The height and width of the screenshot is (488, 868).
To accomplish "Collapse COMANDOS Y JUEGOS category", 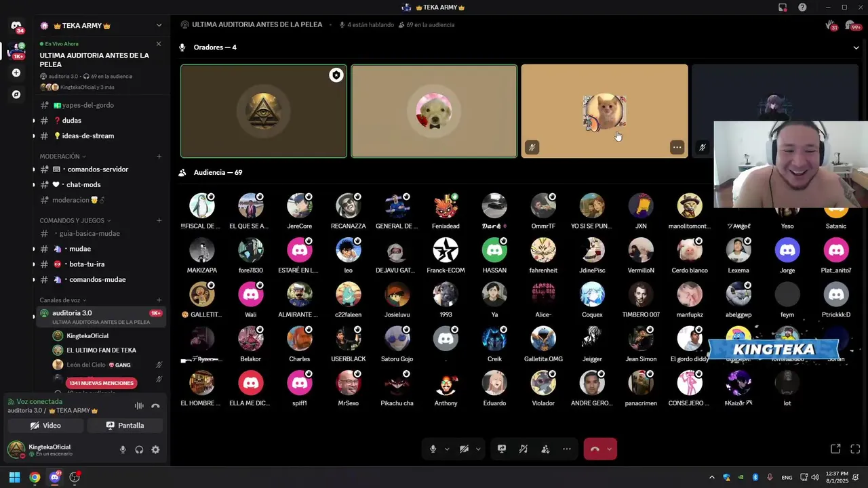I will (75, 220).
